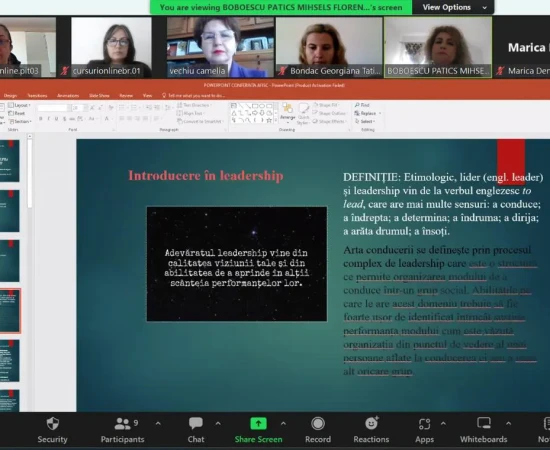Screen dimensions: 550x450
Task: Expand the arrow next to Chat
Action: click(218, 424)
